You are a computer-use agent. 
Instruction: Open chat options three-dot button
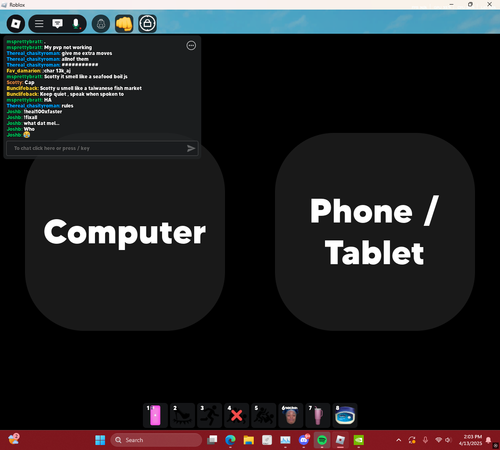tap(191, 46)
